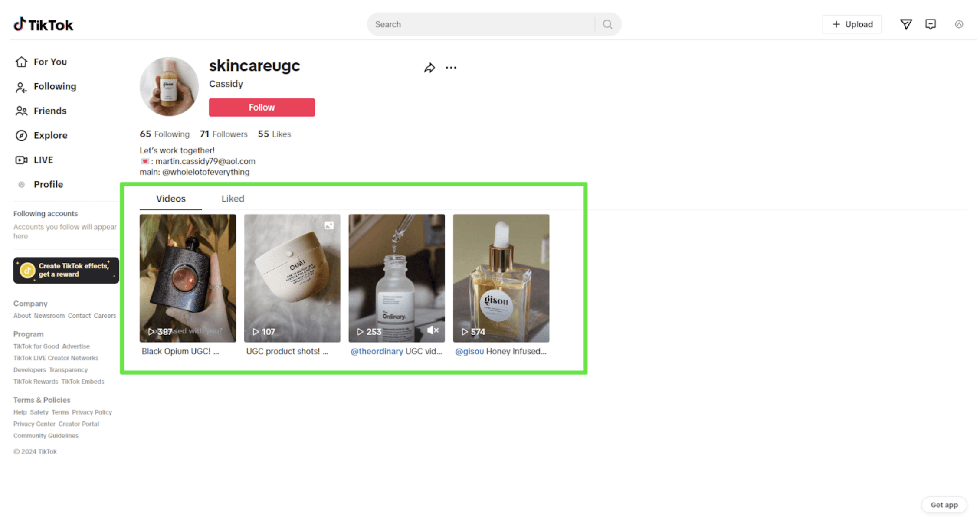The image size is (980, 519).
Task: Open the Transparency footer link
Action: (x=69, y=370)
